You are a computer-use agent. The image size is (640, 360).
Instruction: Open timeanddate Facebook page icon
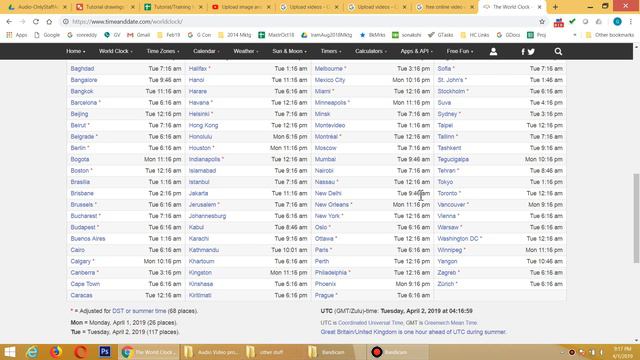[x=523, y=51]
